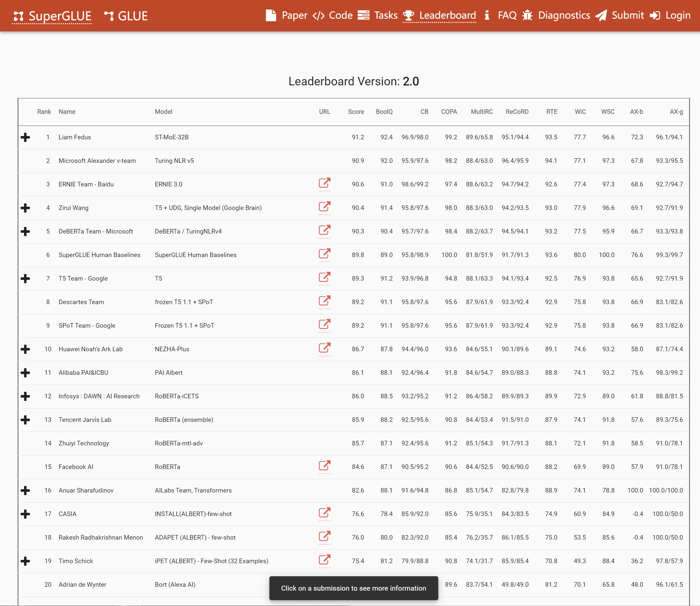Open URL icon for Descartes Team row

(324, 301)
